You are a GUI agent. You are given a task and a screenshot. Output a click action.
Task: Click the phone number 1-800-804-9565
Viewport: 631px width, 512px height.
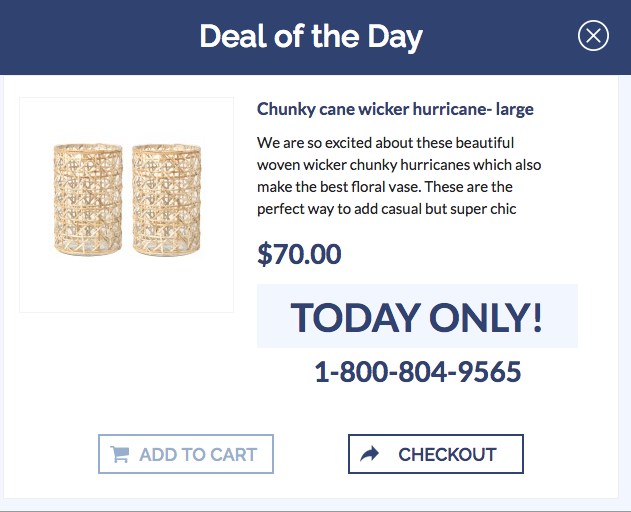tap(417, 372)
